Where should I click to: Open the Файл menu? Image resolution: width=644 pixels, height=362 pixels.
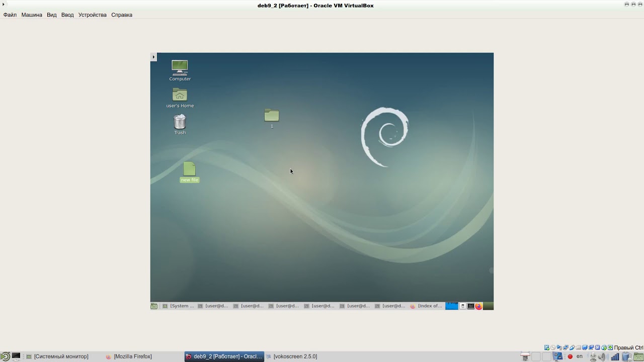(x=10, y=15)
